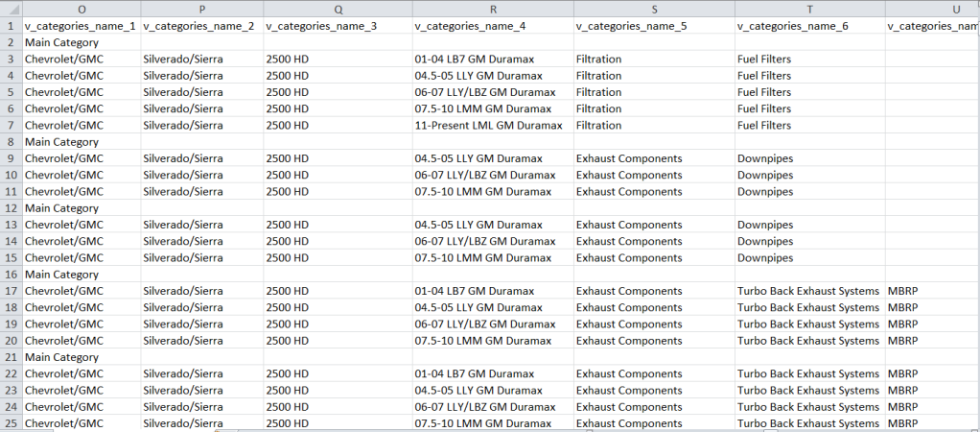This screenshot has width=980, height=432.
Task: Click cell v_categories_name_1 in row 1
Action: point(82,26)
